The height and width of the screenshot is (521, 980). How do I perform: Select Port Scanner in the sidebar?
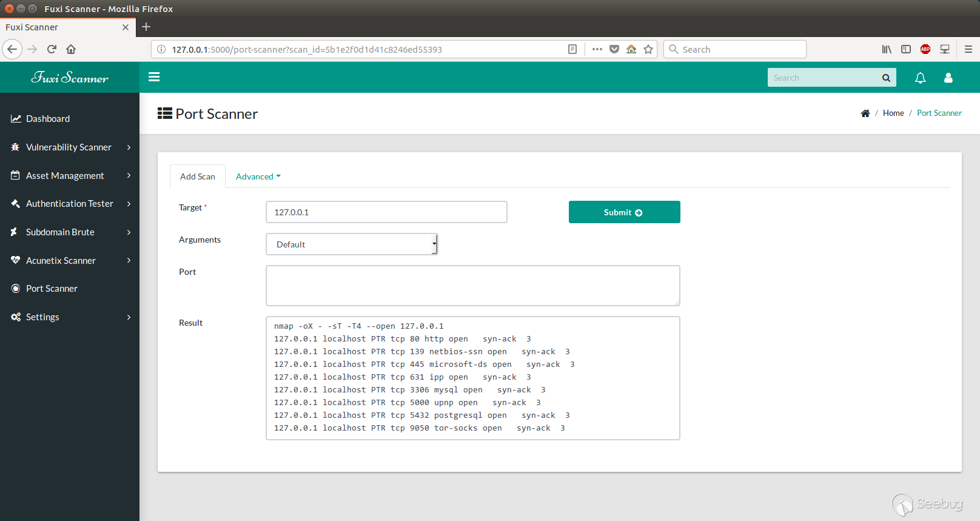click(70, 289)
